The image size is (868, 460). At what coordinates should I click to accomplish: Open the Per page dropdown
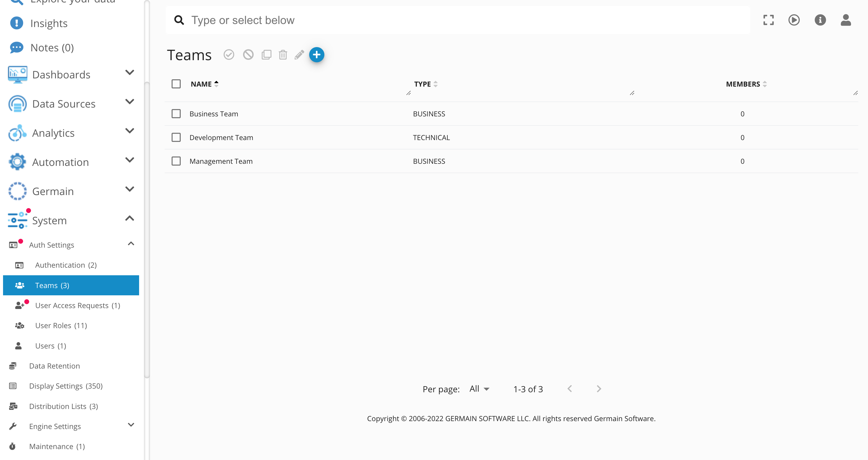point(479,389)
